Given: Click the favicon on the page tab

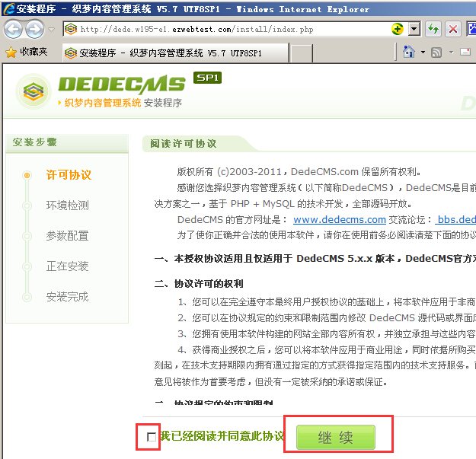Looking at the screenshot, I should (71, 53).
